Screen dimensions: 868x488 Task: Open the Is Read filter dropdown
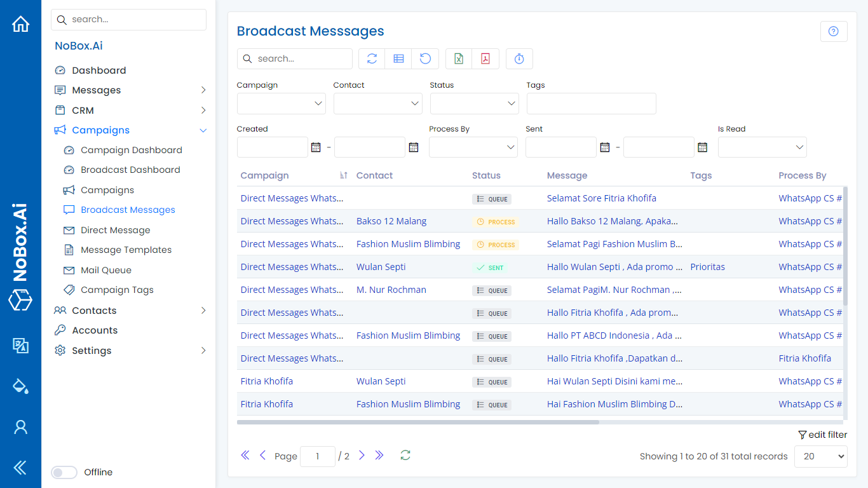tap(762, 147)
